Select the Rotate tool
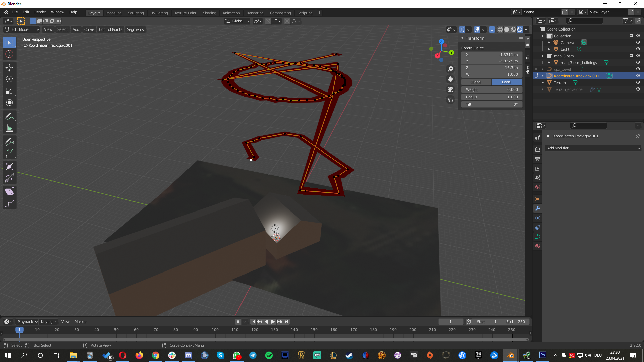The image size is (644, 362). pyautogui.click(x=9, y=79)
